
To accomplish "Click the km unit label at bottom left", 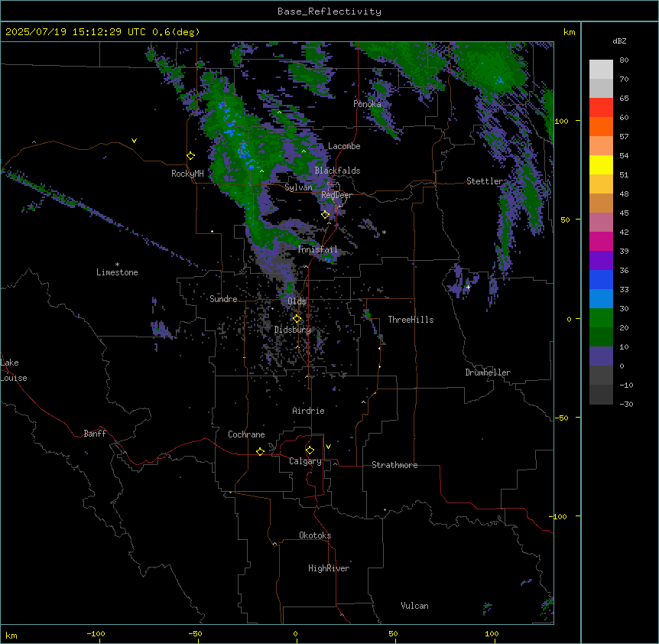I will tap(11, 636).
